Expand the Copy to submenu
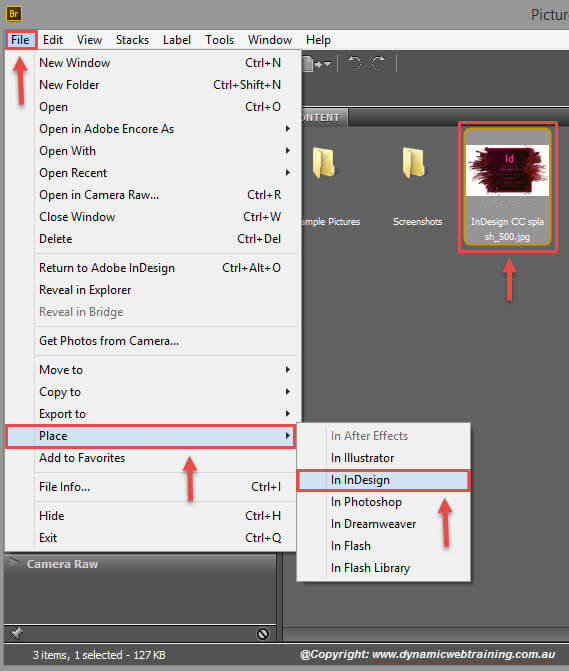 (151, 392)
